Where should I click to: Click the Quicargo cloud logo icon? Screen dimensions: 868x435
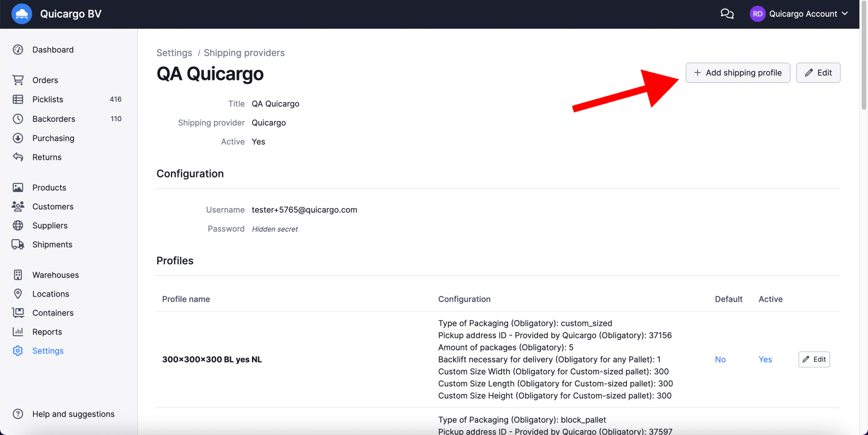click(x=22, y=14)
